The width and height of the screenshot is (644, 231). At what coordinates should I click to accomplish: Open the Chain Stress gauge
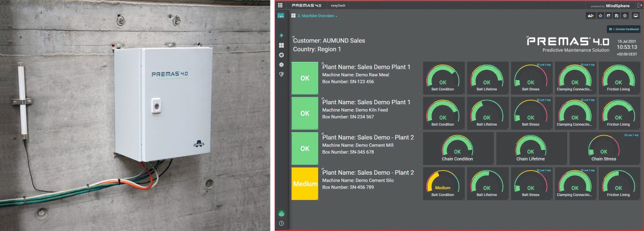click(x=604, y=148)
